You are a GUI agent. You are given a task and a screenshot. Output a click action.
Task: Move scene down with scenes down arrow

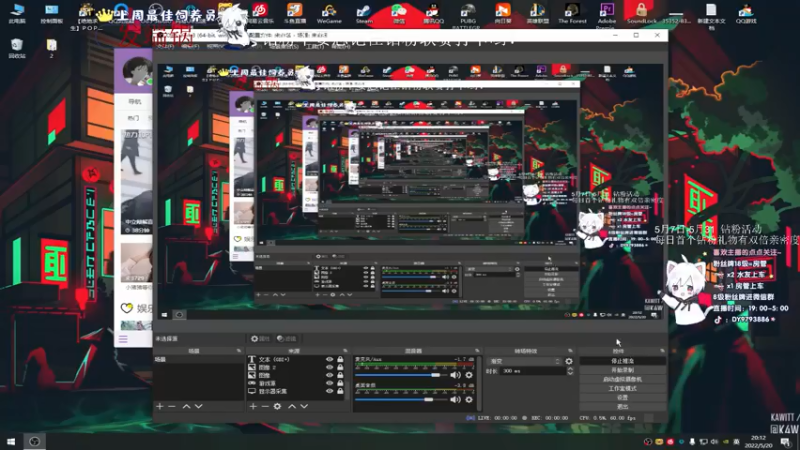[198, 406]
